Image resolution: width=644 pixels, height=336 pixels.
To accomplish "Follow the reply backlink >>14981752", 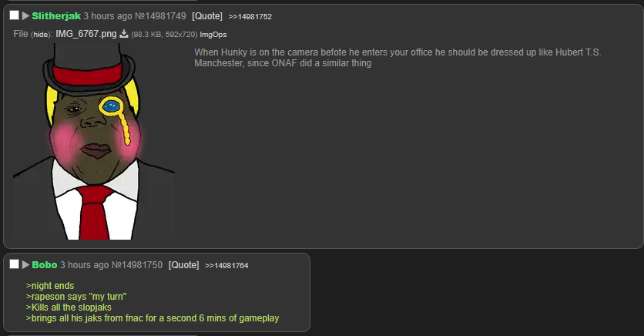I will coord(250,16).
